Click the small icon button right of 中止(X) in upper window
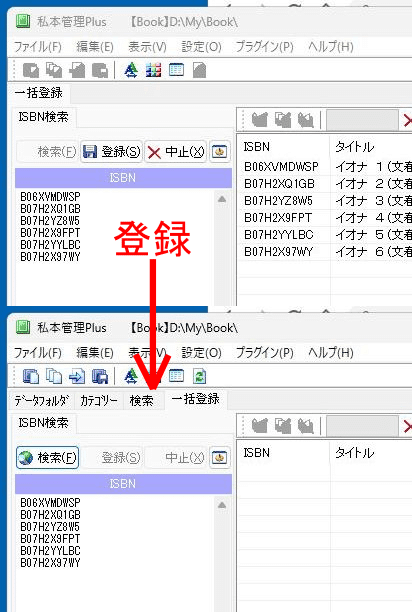412x612 pixels. (x=219, y=151)
